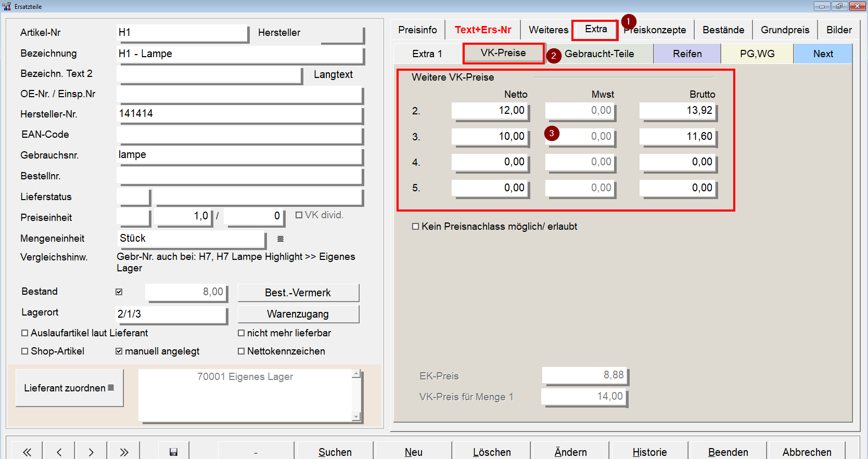This screenshot has height=459, width=868.
Task: Switch to the Preisinfo tab
Action: pos(417,30)
